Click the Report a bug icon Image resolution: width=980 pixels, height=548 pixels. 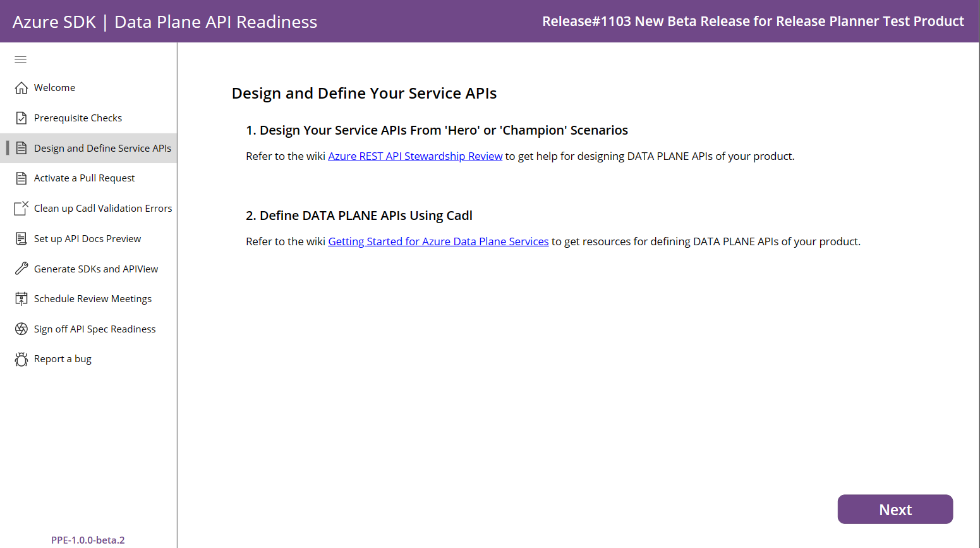(x=20, y=358)
